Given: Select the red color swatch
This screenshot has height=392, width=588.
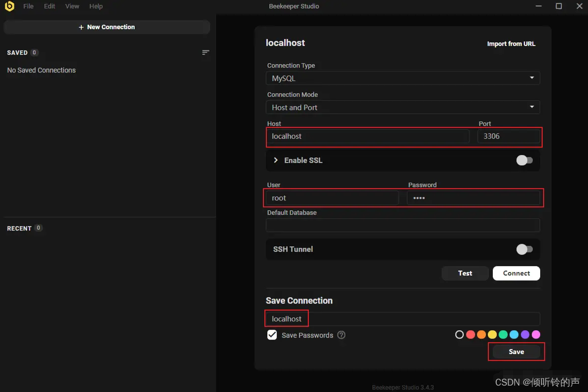Looking at the screenshot, I should tap(470, 335).
